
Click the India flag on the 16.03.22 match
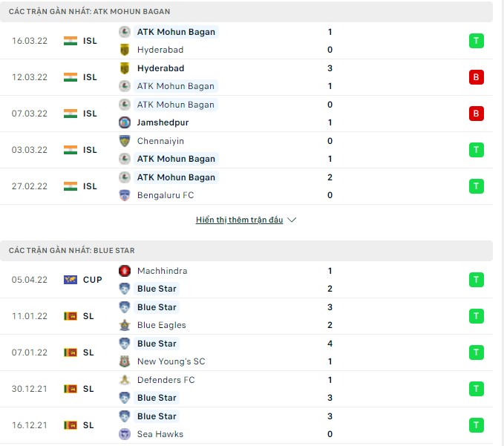(x=71, y=41)
